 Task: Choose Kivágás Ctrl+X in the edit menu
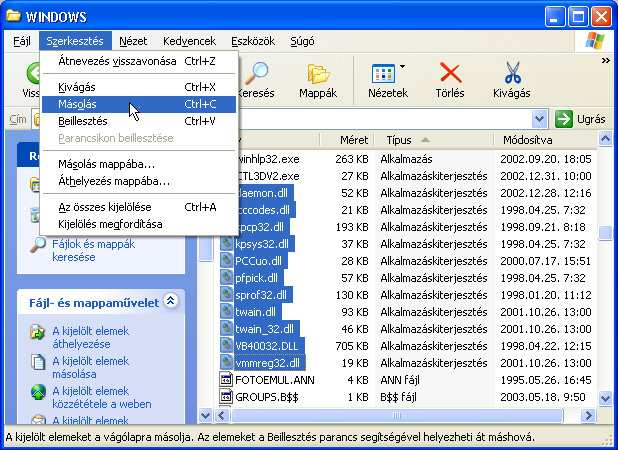tap(139, 87)
